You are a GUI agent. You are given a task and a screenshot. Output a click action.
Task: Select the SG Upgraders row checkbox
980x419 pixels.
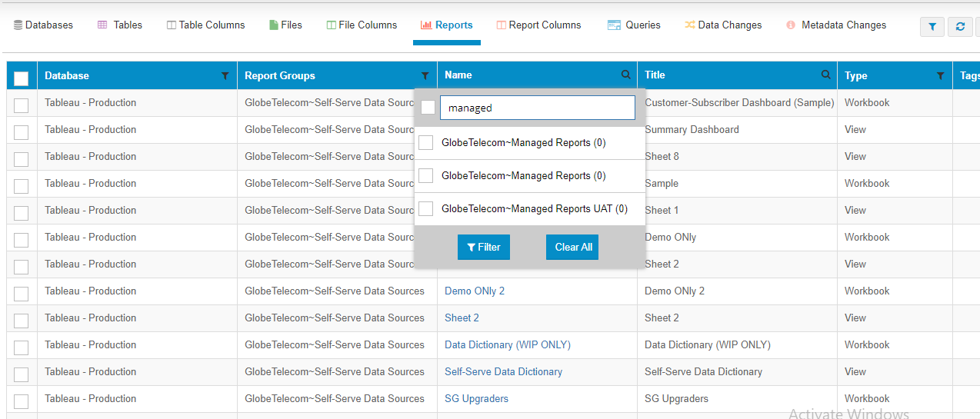click(x=22, y=401)
